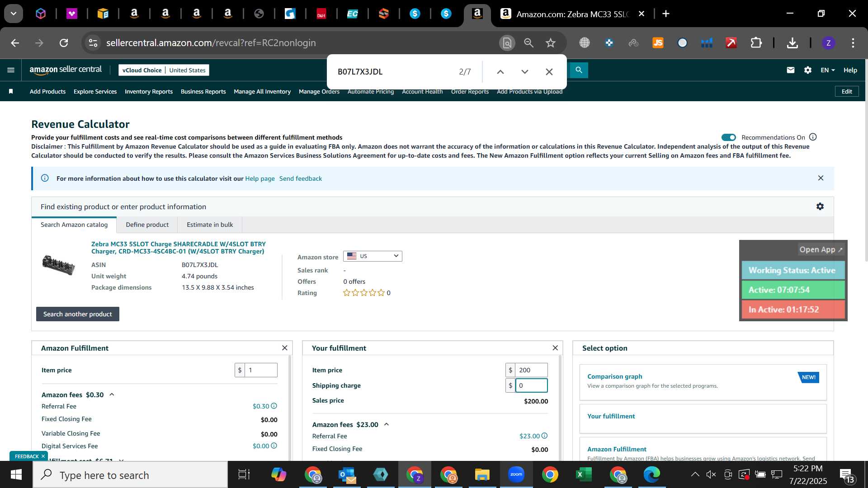Image resolution: width=868 pixels, height=488 pixels.
Task: Go back with the browser back arrow
Action: pyautogui.click(x=15, y=43)
